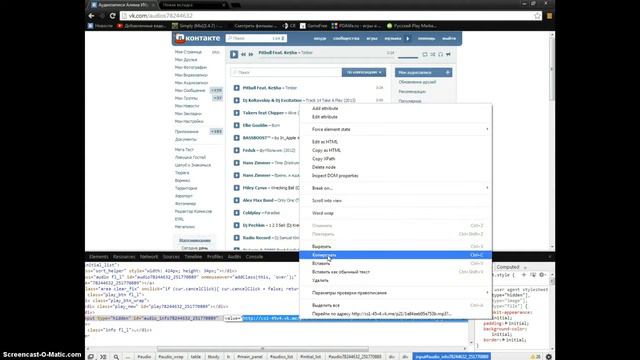The image size is (640, 360).
Task: Click the magnifier inspect icon in DevTools
Action: tap(116, 357)
